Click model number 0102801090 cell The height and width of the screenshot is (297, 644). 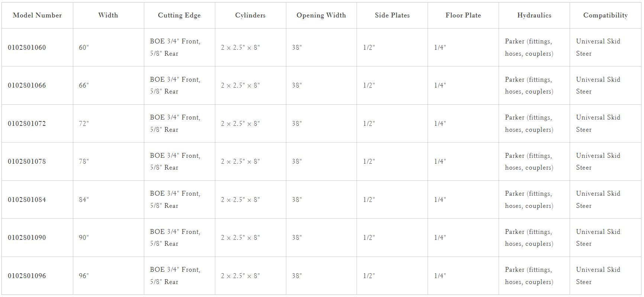click(27, 238)
